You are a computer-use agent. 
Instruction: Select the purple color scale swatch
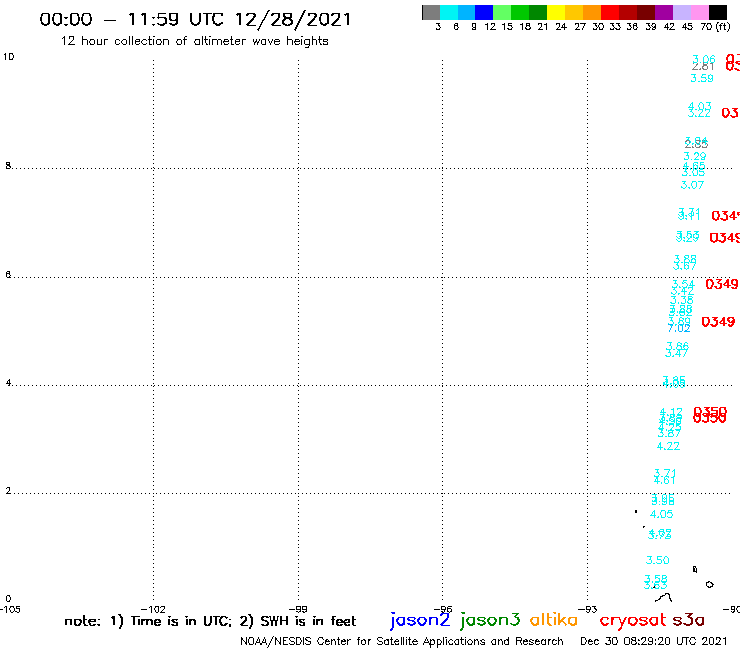(663, 12)
